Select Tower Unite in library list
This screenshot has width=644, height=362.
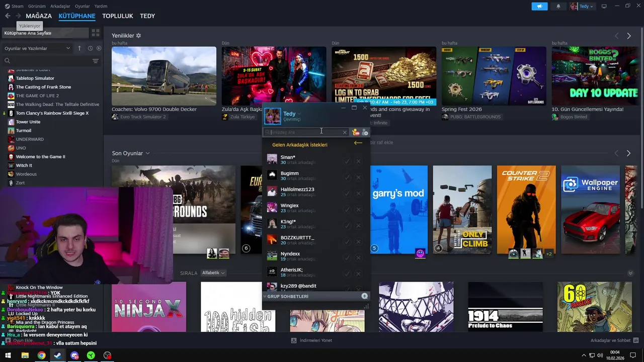coord(28,122)
